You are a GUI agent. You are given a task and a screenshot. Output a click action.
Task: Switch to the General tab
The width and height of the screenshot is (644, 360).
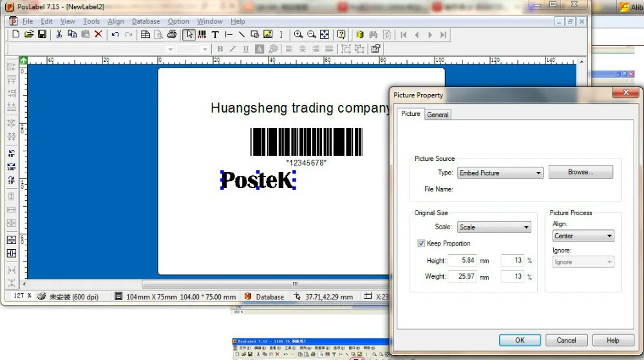point(438,115)
